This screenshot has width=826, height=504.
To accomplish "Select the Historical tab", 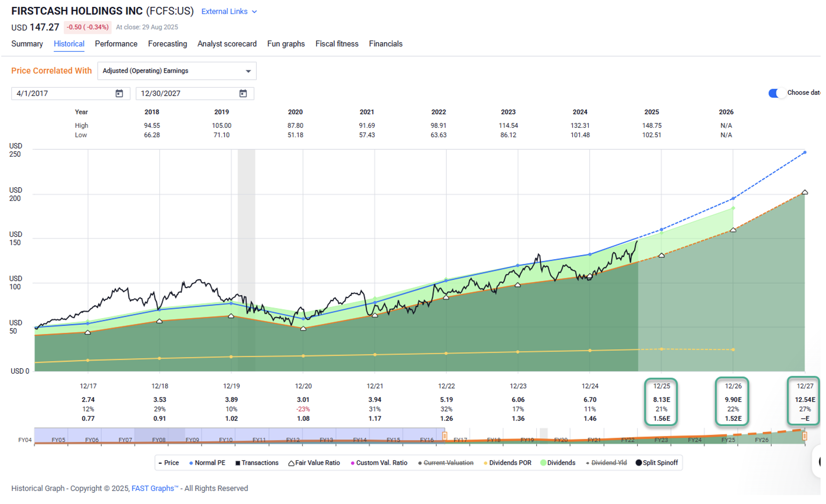I will [69, 44].
